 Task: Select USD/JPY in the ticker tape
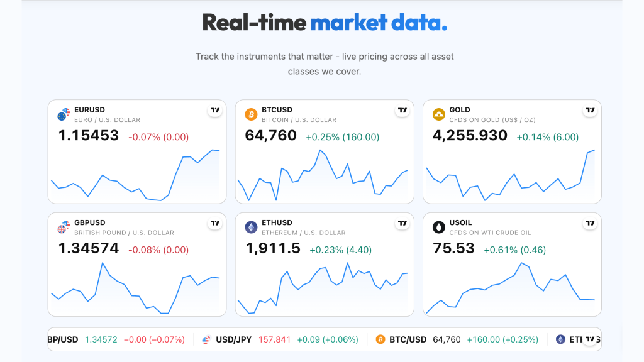pyautogui.click(x=234, y=340)
